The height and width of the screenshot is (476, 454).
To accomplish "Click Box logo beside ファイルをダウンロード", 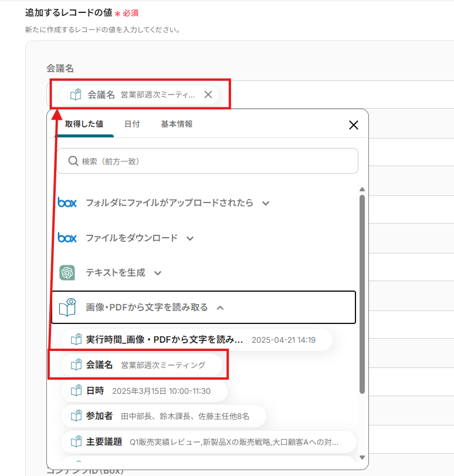I will pos(67,237).
